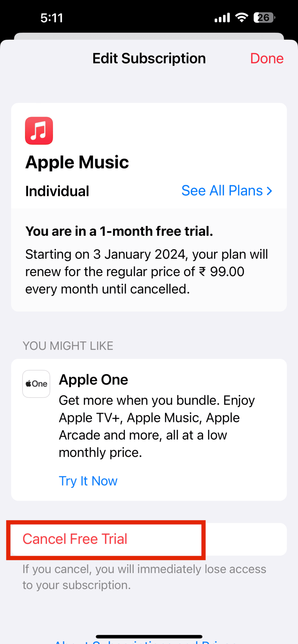Screen dimensions: 298x644
Task: Tap Try It Now for Apple One
Action: (x=88, y=481)
